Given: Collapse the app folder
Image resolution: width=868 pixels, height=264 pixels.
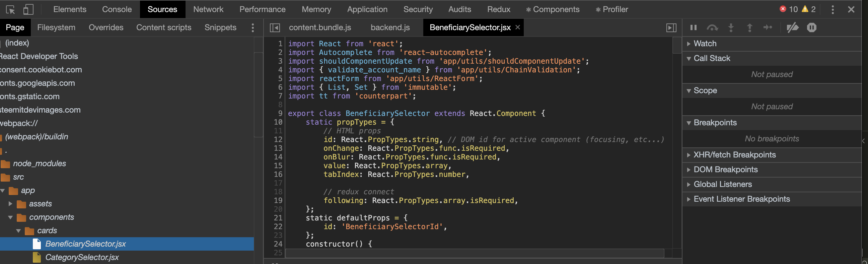Looking at the screenshot, I should pos(3,191).
